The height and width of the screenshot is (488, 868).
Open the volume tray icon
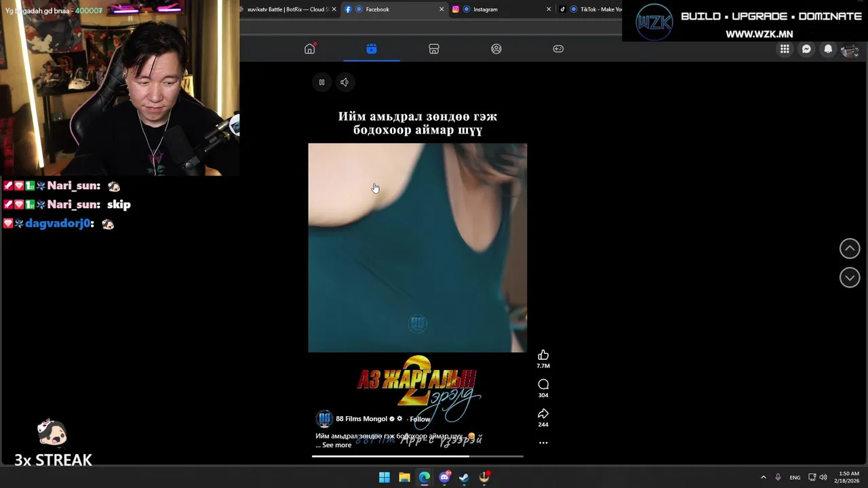(823, 477)
